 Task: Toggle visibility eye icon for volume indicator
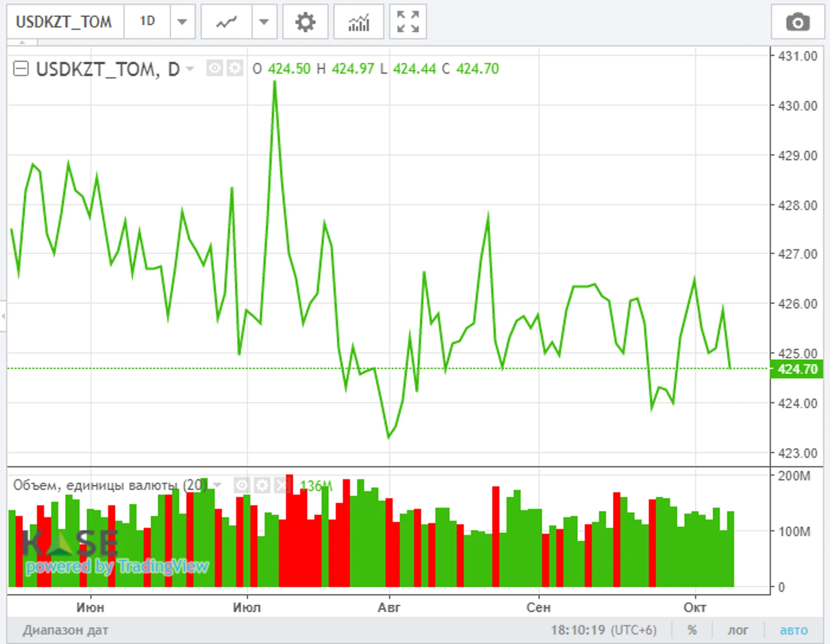[x=242, y=485]
